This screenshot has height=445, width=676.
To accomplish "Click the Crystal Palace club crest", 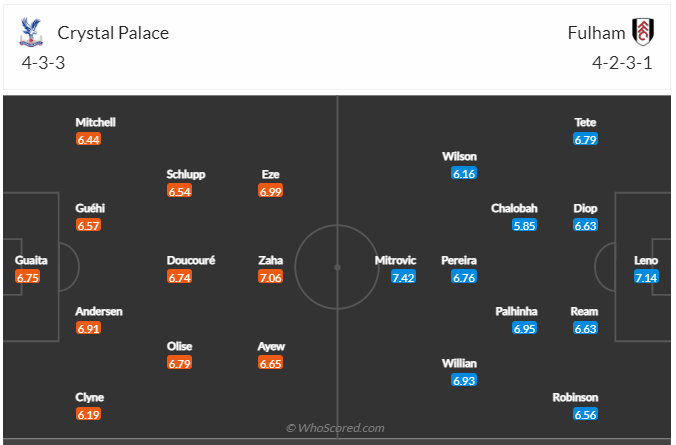I will (x=31, y=33).
